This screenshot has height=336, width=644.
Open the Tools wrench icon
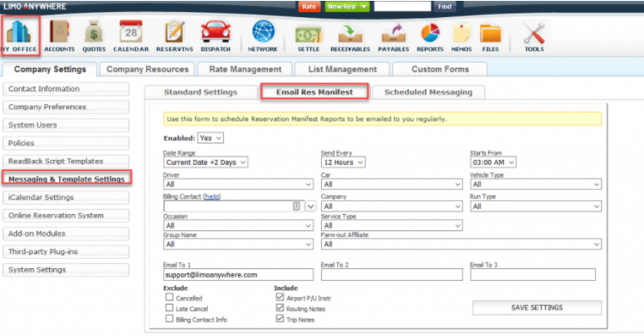534,33
